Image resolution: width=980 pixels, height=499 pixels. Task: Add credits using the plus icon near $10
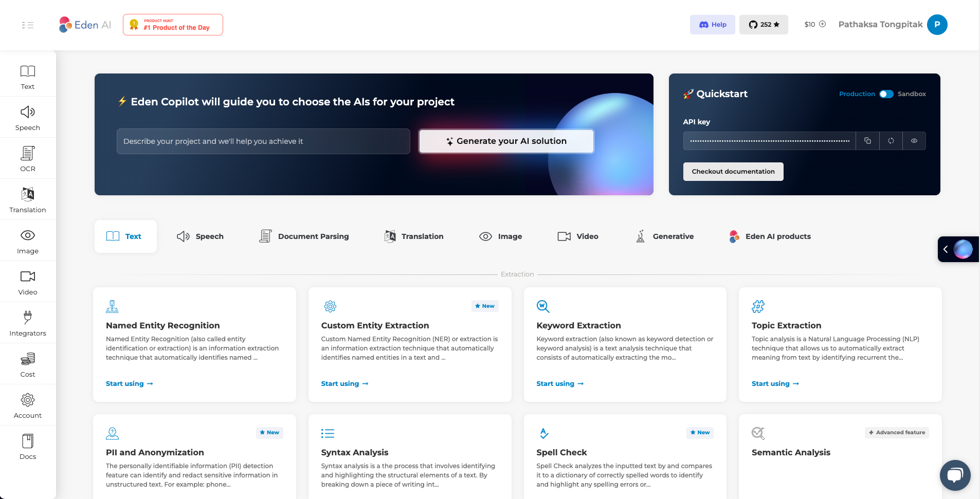click(x=822, y=24)
